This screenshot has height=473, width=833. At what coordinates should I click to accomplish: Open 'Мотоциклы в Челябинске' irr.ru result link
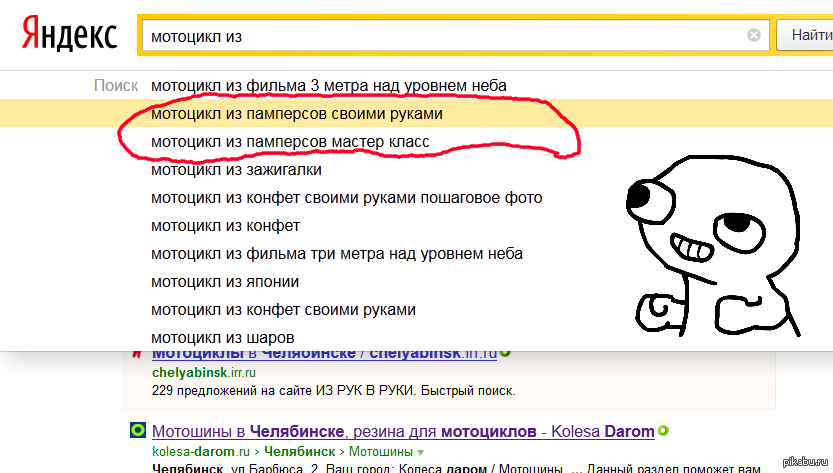tap(324, 354)
